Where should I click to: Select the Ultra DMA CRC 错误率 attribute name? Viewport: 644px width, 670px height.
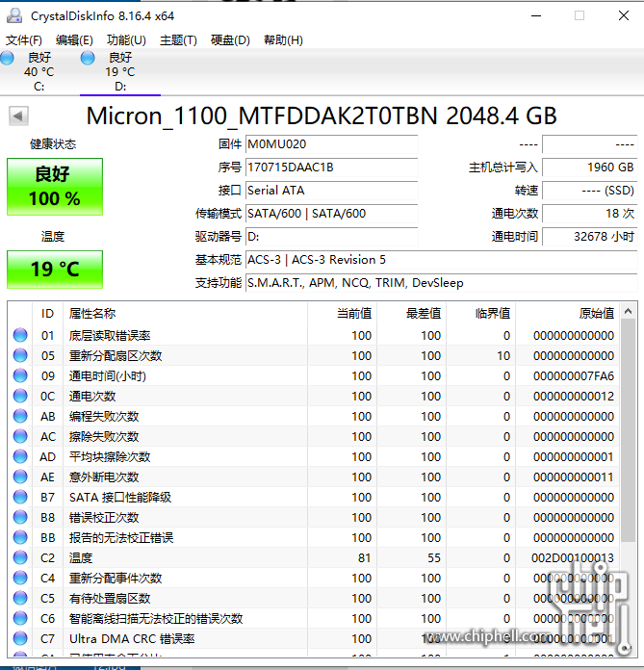(132, 639)
